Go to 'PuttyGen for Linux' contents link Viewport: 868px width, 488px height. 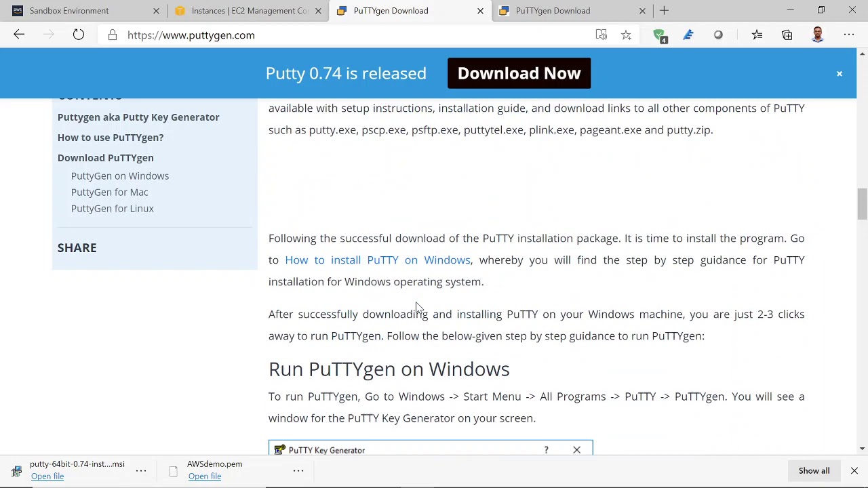[x=113, y=209]
